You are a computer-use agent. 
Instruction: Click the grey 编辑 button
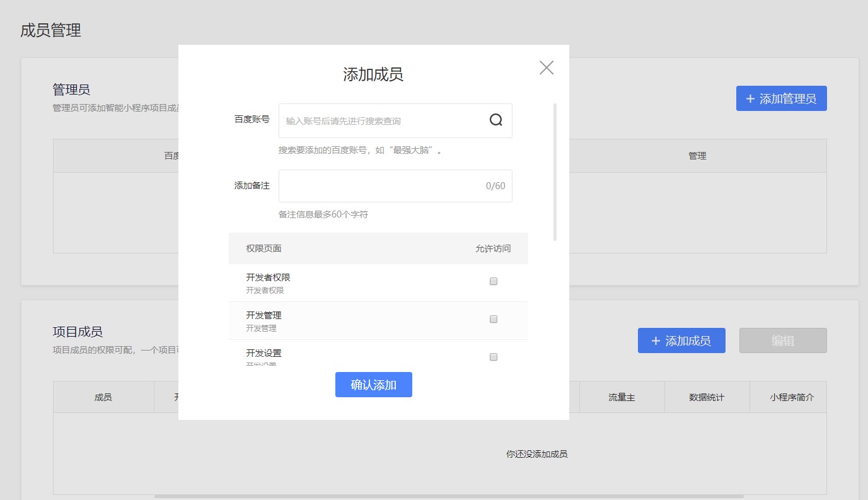(783, 340)
